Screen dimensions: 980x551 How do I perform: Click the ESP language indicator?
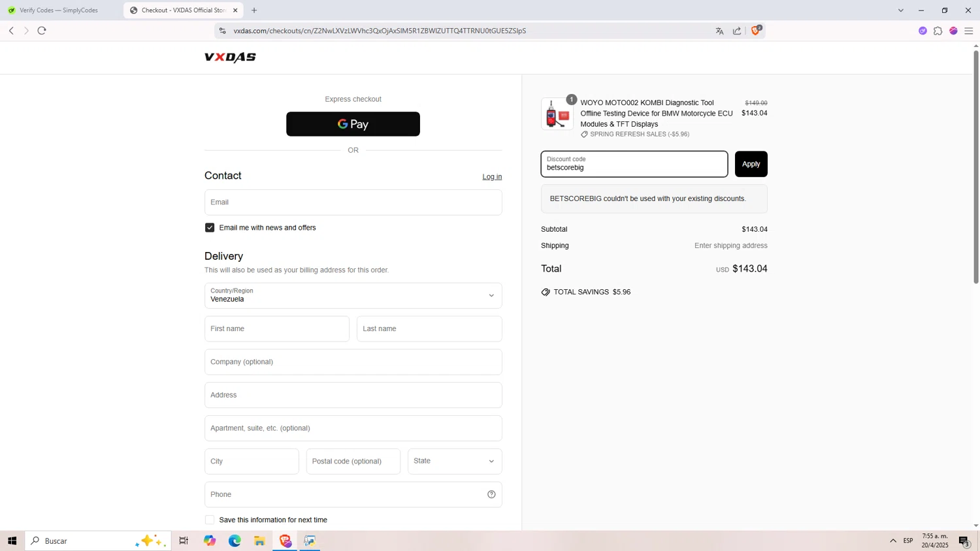[x=908, y=541]
